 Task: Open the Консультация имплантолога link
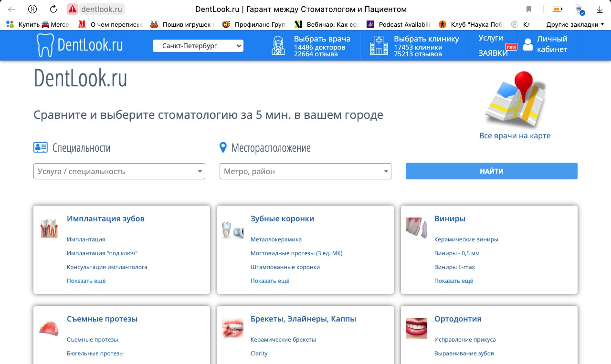(x=107, y=267)
